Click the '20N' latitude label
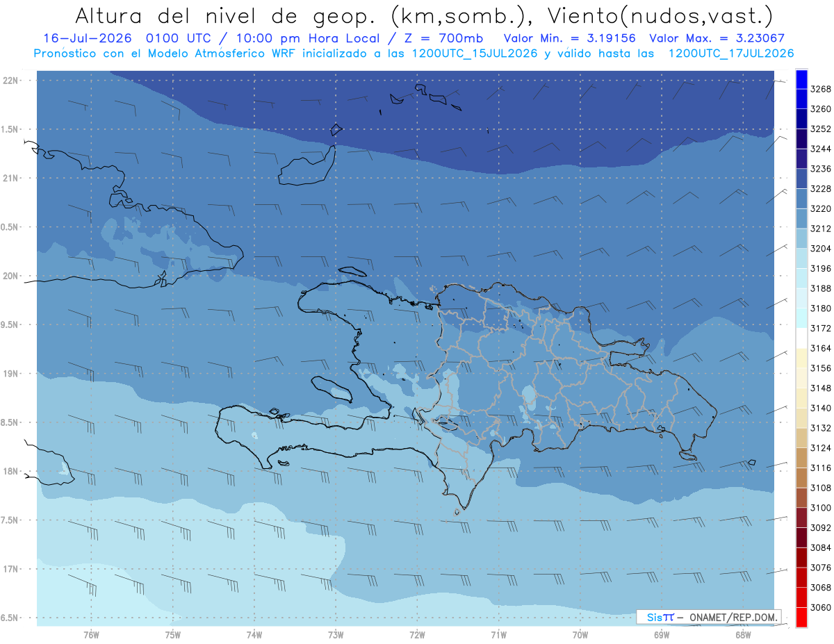 pos(11,276)
